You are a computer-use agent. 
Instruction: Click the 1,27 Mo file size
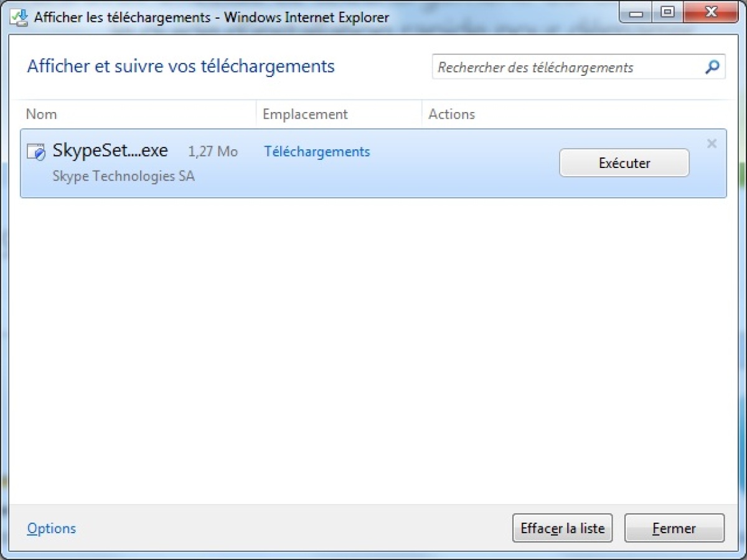[x=213, y=152]
